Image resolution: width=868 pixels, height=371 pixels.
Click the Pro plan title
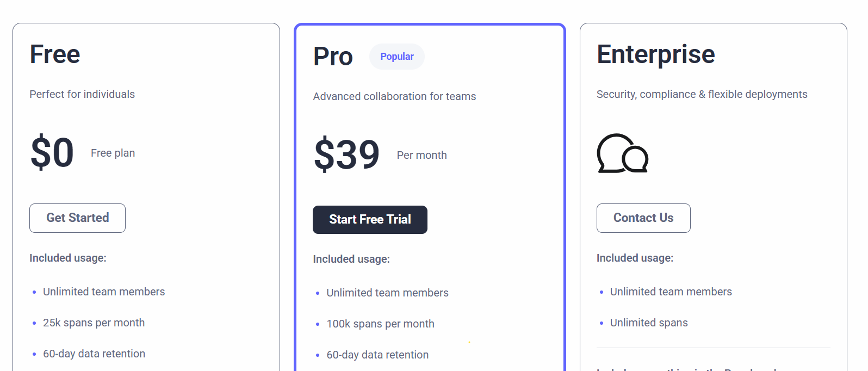(x=333, y=57)
